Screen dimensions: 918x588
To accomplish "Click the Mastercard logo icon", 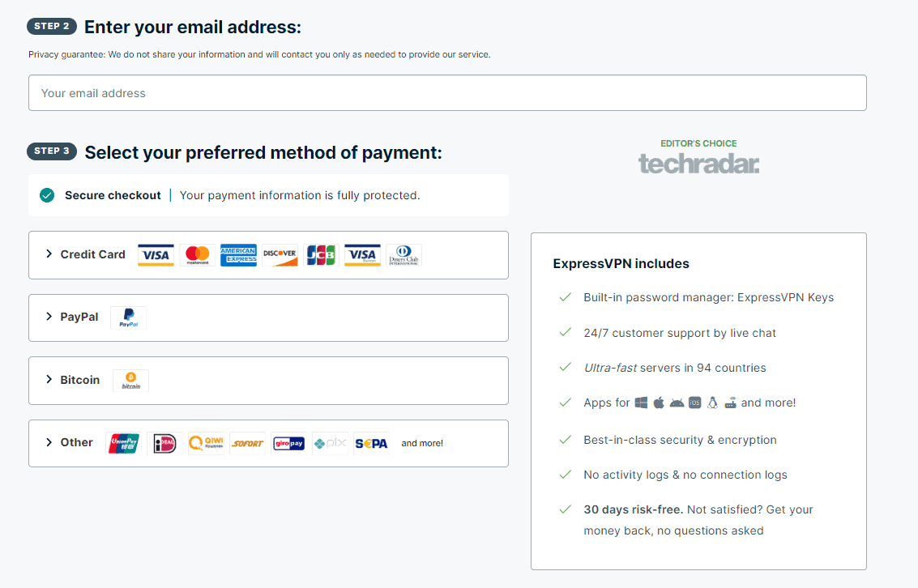I will tap(198, 255).
